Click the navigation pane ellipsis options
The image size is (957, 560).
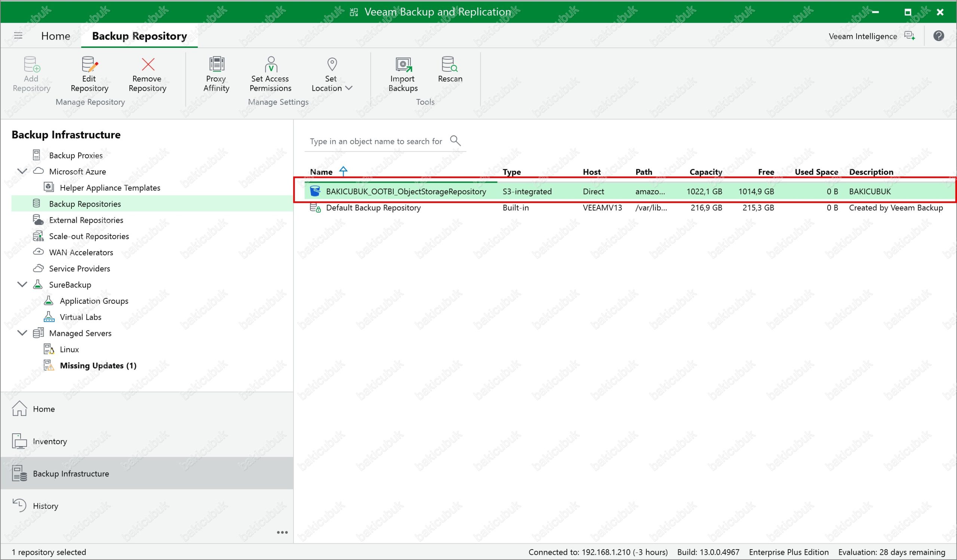click(282, 532)
